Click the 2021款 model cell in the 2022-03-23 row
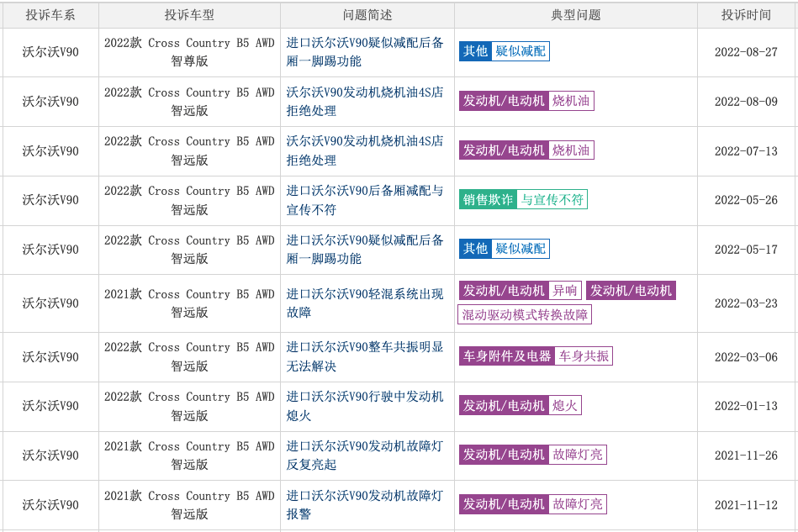This screenshot has width=798, height=532. pos(189,303)
